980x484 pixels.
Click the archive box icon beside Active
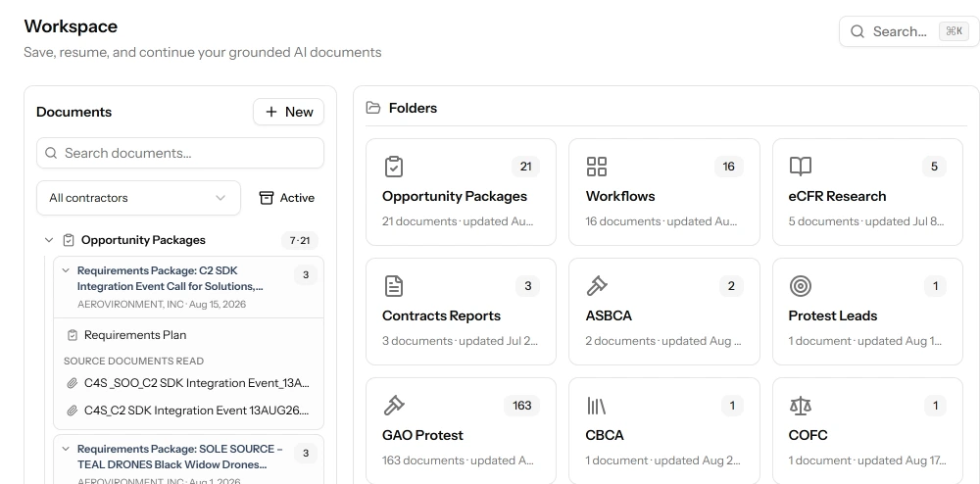point(267,198)
